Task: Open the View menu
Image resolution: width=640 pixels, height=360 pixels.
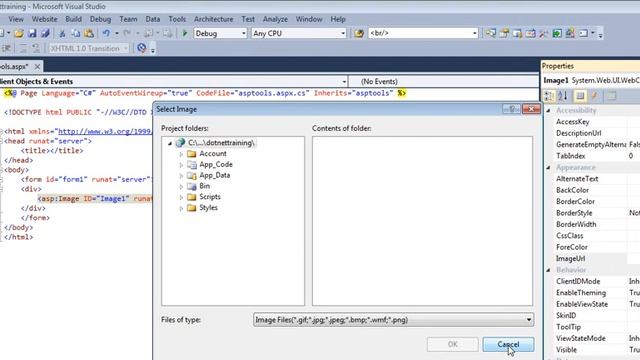Action: [x=16, y=19]
